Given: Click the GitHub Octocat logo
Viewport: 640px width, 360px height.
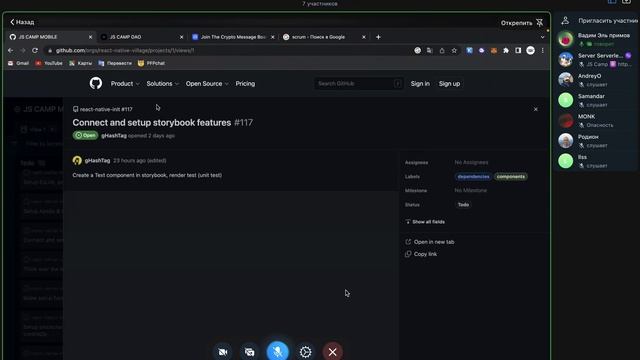Looking at the screenshot, I should point(96,83).
